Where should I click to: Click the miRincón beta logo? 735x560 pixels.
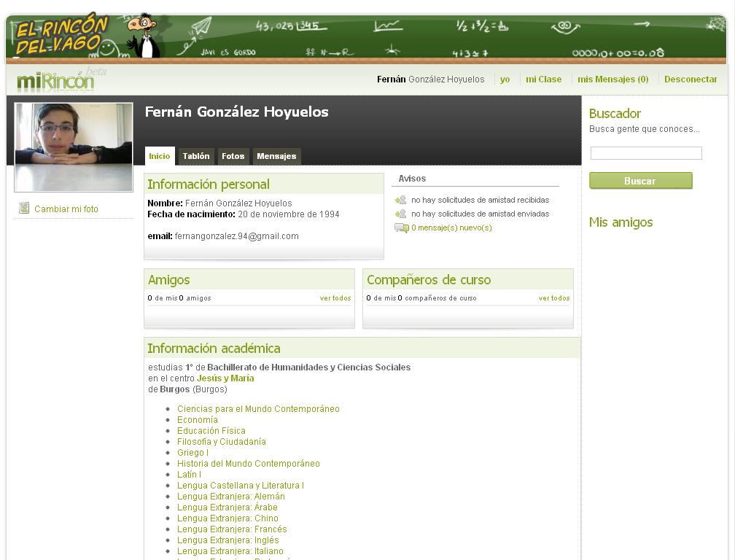pos(56,80)
